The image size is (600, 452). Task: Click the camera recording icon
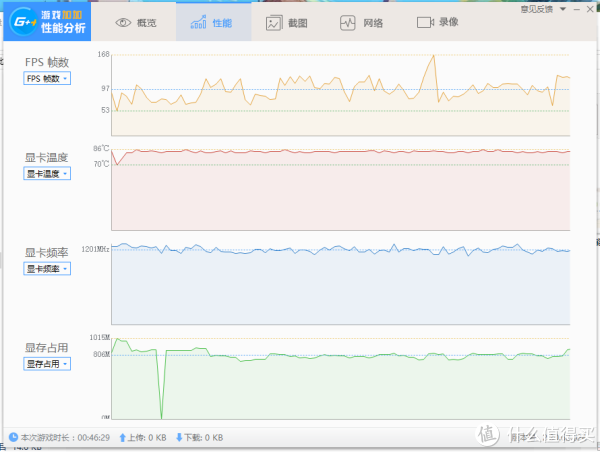[x=425, y=23]
